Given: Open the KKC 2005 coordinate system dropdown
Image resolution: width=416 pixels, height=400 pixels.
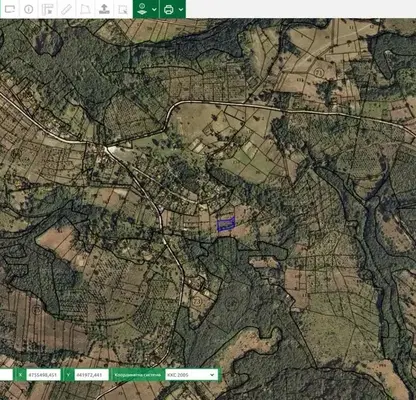Looking at the screenshot, I should click(x=191, y=375).
